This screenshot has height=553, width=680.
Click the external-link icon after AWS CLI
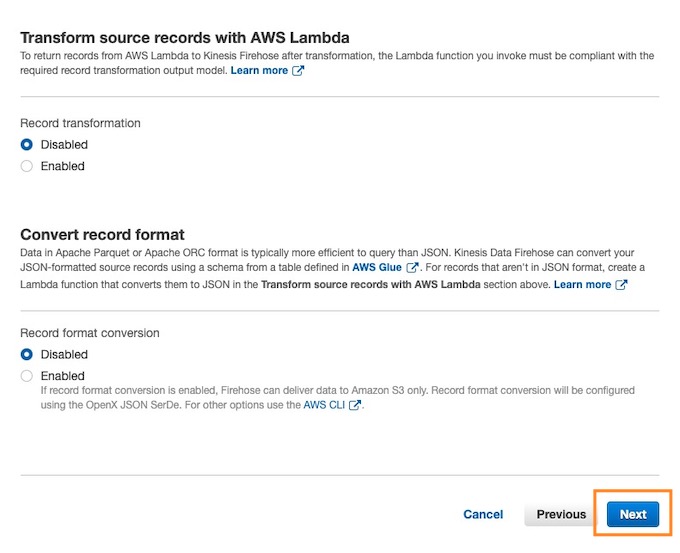pos(355,405)
